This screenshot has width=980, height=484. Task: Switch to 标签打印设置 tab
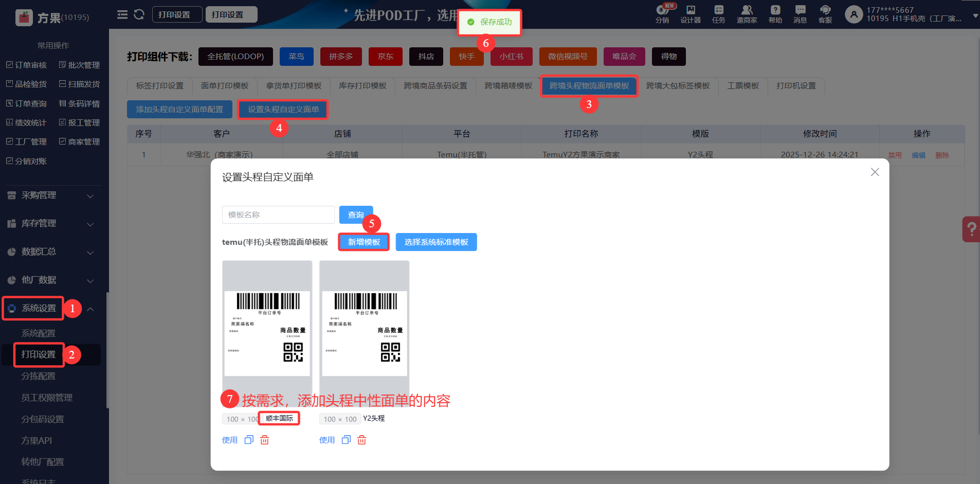[160, 86]
